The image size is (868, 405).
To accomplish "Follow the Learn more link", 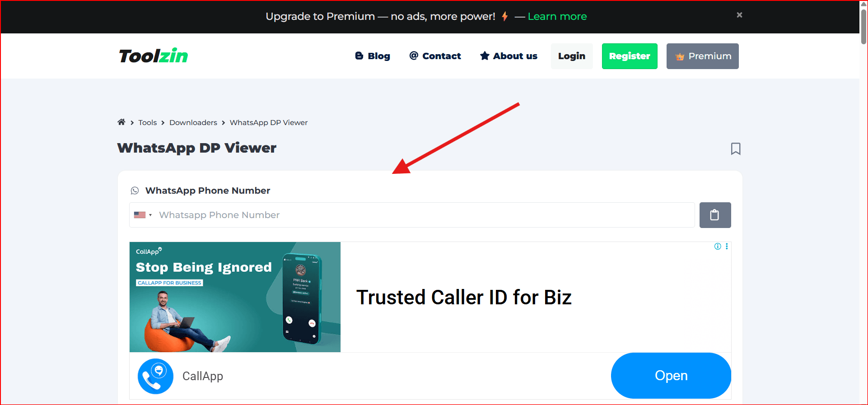I will coord(557,17).
